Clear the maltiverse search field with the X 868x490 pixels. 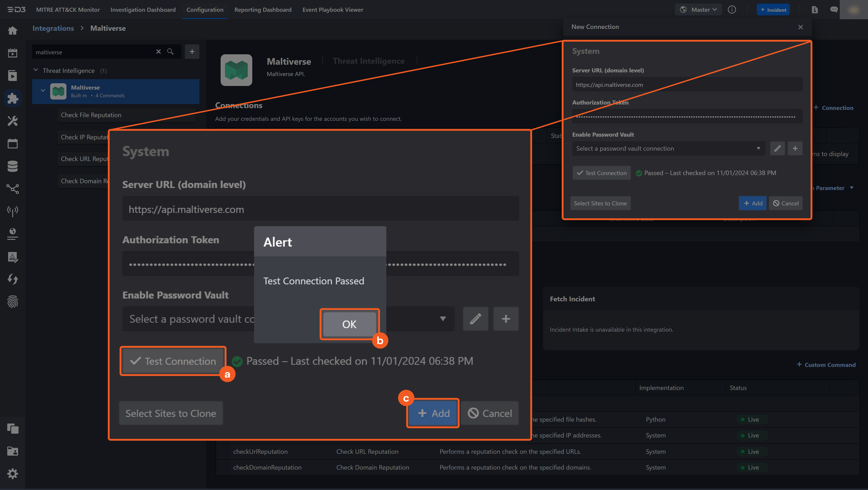point(158,52)
